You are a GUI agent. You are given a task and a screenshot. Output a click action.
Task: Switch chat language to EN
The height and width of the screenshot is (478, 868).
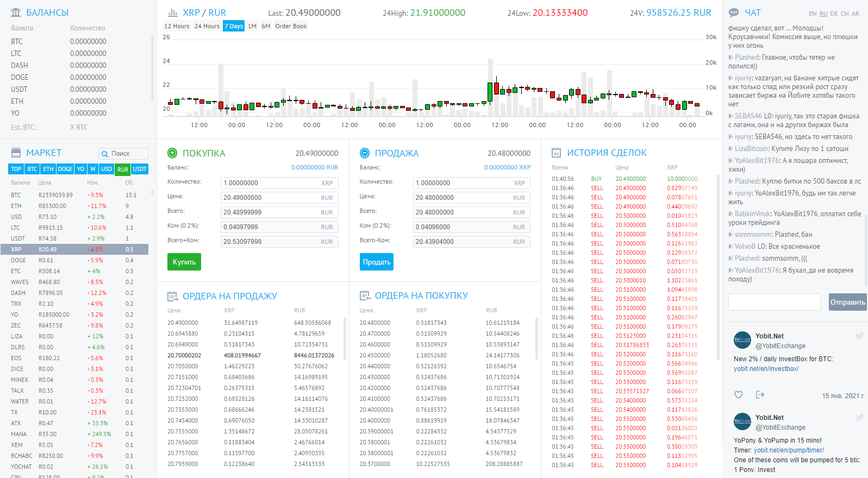[813, 14]
